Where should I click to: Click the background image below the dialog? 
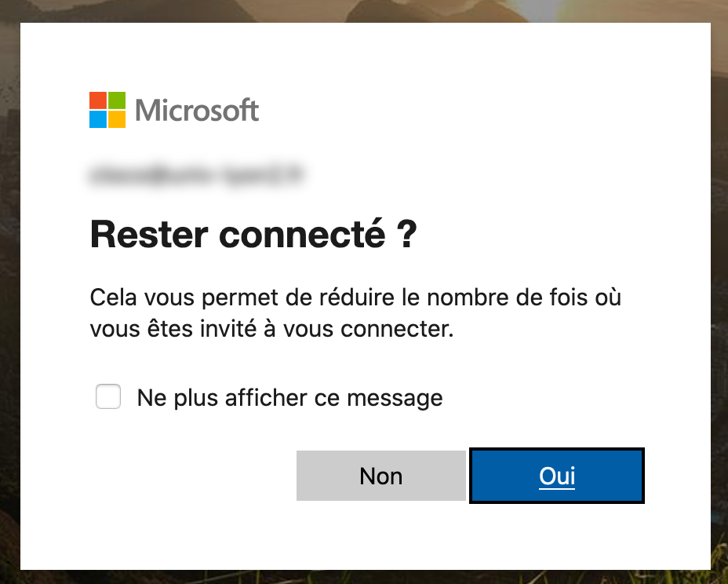[x=364, y=577]
